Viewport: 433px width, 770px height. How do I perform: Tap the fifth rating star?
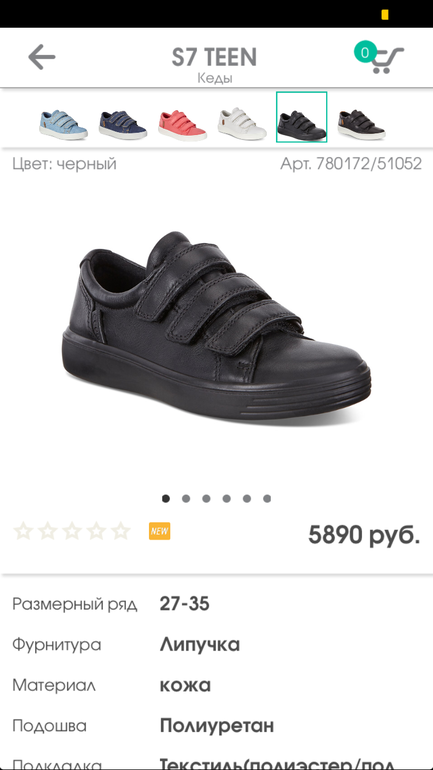tap(120, 531)
